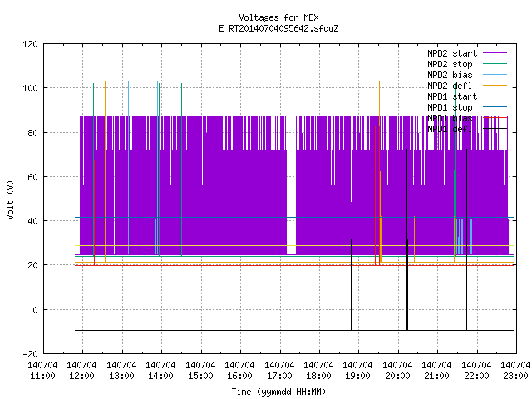
Task: Click the 'NPD1 start' legend label
Action: tap(452, 96)
